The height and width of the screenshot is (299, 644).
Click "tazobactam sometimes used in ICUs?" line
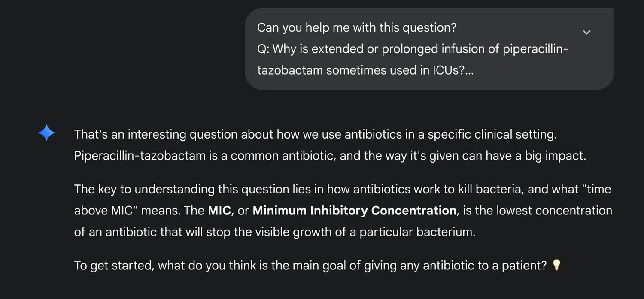(x=365, y=70)
